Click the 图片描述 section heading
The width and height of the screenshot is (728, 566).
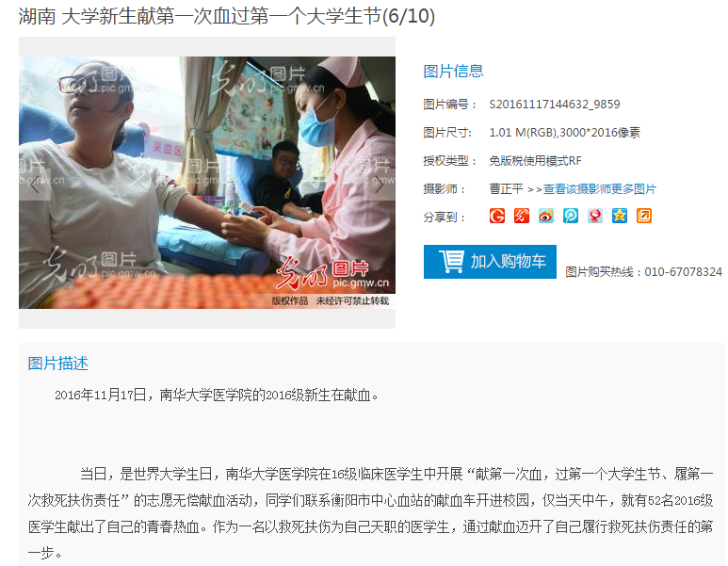point(58,364)
